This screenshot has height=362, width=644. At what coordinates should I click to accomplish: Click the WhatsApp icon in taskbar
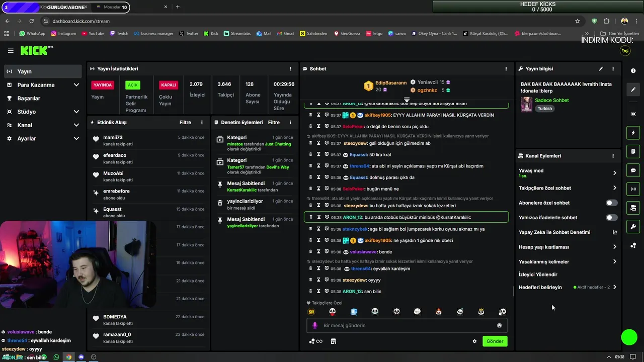pos(56,357)
